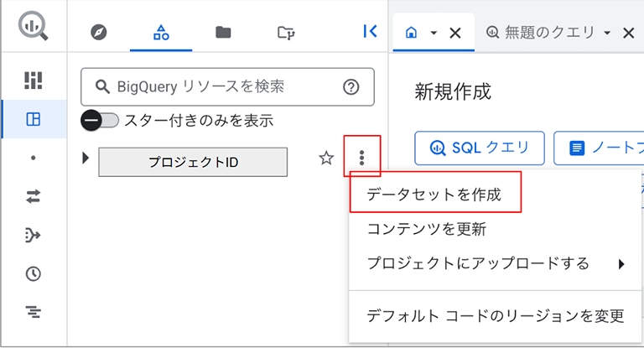Click the 新規作成 heading

tap(453, 91)
